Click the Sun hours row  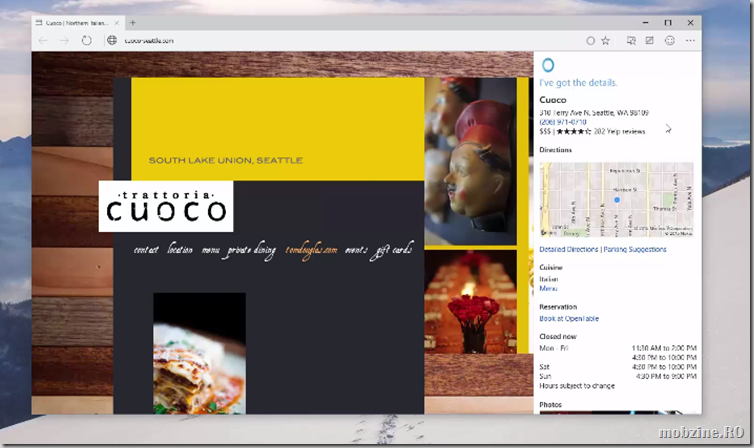[x=618, y=376]
